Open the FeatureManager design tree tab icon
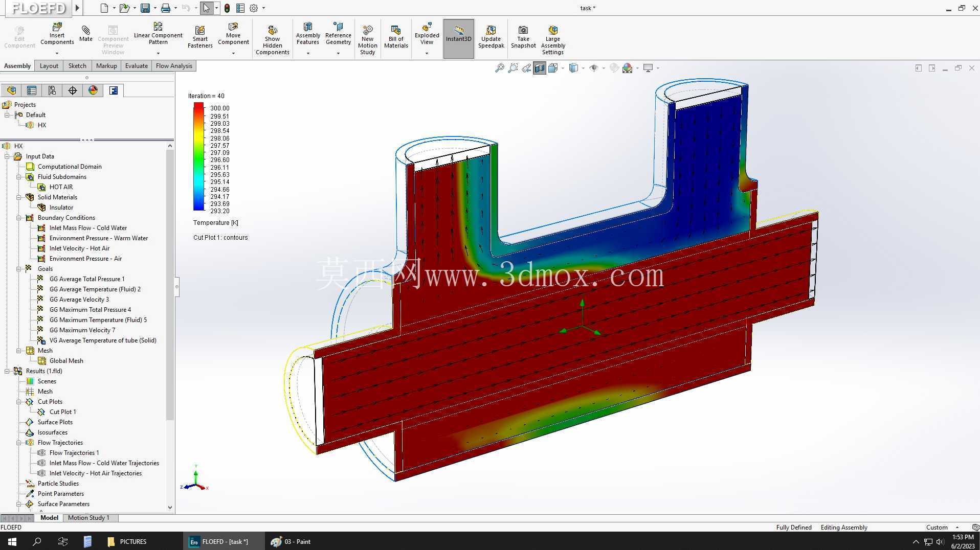Screen dimensions: 980x550 (11, 90)
